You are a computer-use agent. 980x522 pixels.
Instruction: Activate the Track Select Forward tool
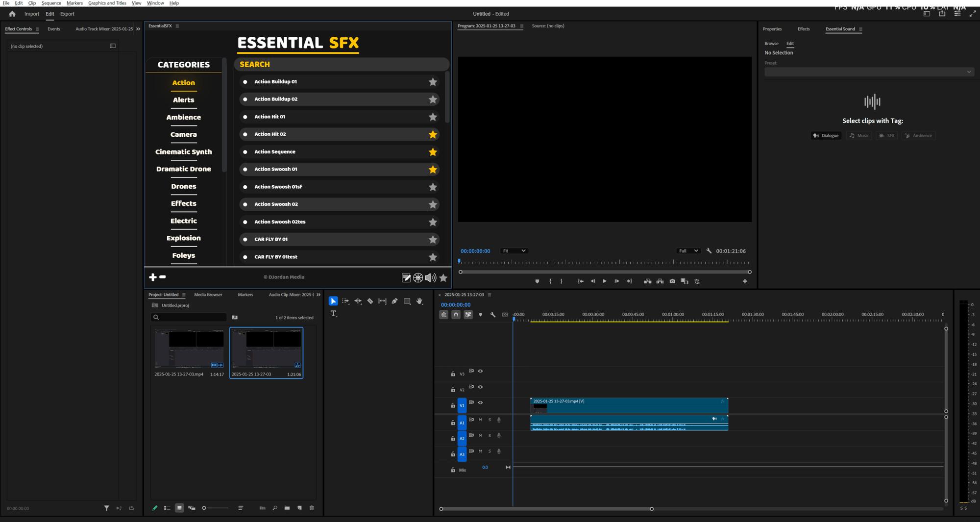pos(345,301)
